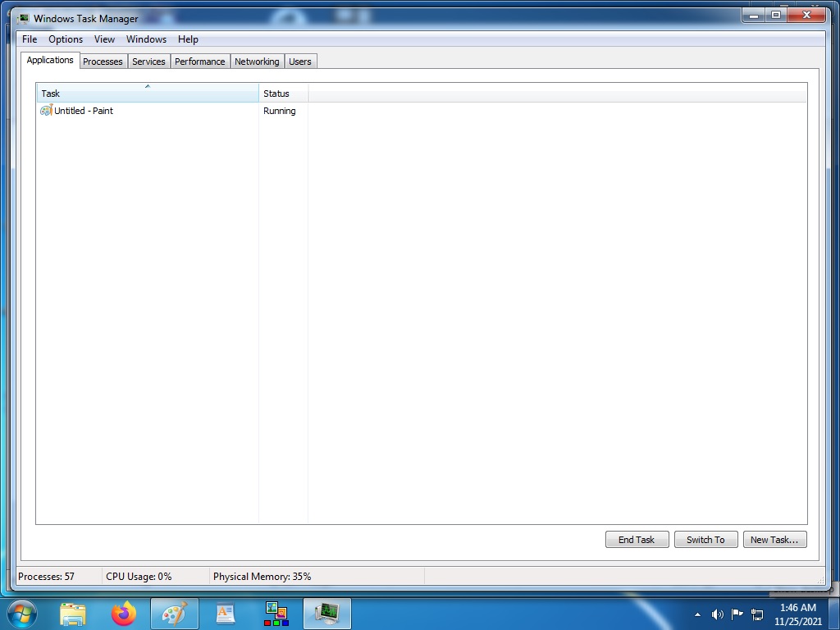Click the Running status of Paint
This screenshot has height=630, width=840.
point(279,111)
